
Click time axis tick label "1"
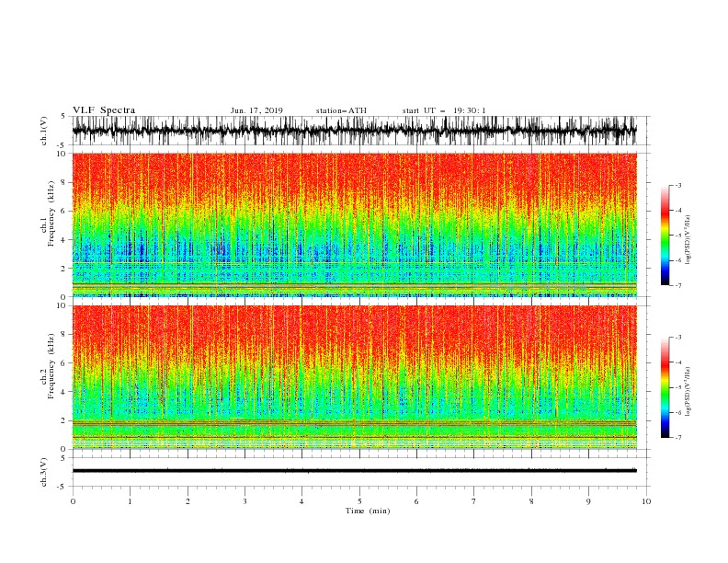pyautogui.click(x=130, y=501)
